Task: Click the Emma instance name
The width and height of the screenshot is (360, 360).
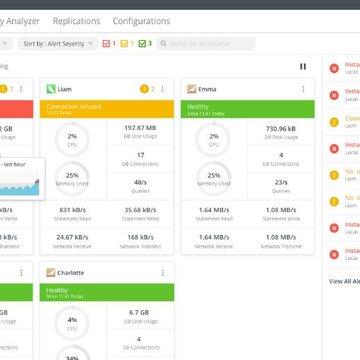Action: pyautogui.click(x=207, y=89)
